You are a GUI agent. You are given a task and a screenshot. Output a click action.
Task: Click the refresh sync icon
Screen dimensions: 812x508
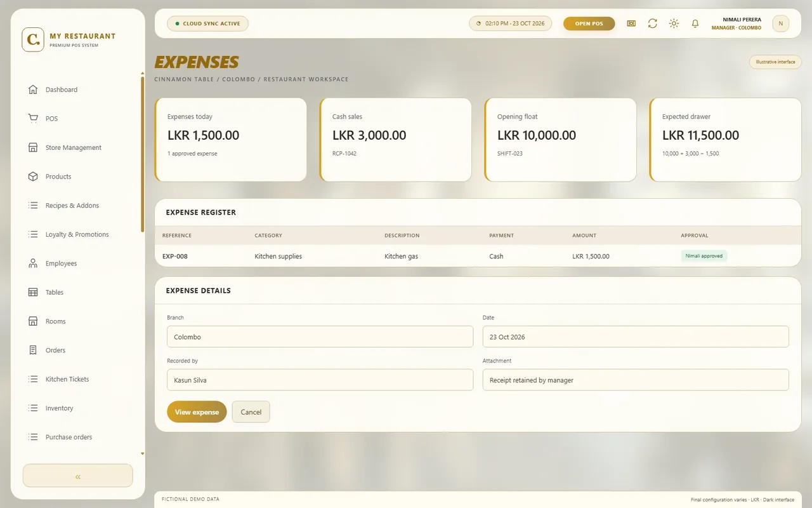coord(652,23)
